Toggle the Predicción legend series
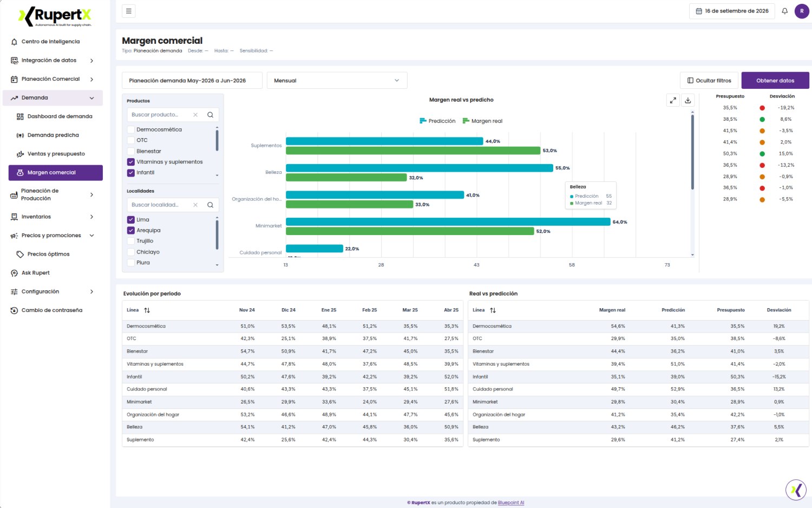Image resolution: width=812 pixels, height=508 pixels. point(437,121)
